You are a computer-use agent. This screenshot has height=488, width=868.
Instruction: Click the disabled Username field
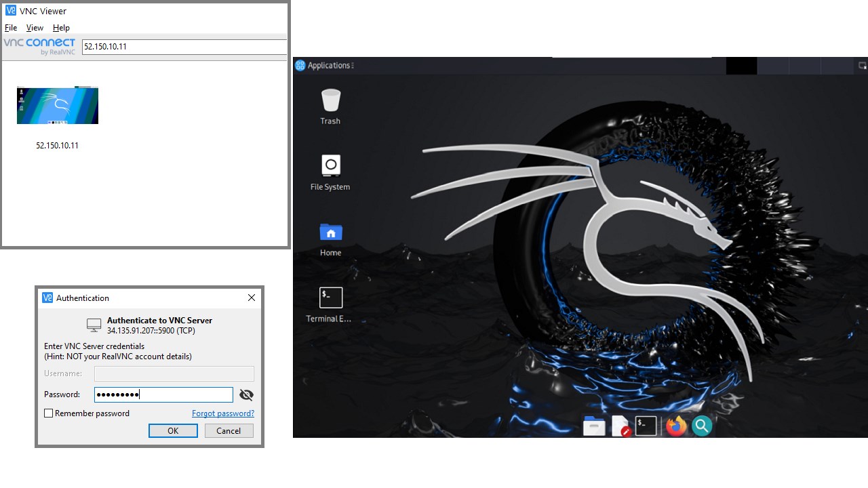click(x=174, y=373)
